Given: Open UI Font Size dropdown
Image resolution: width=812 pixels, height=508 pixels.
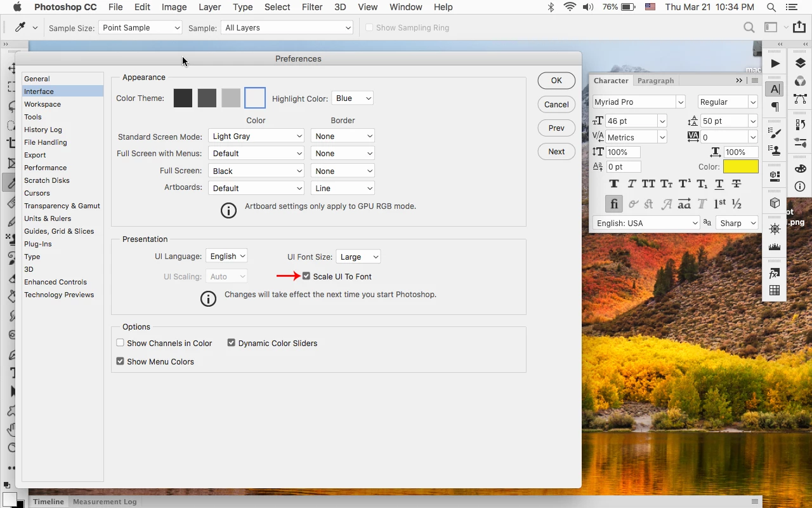Looking at the screenshot, I should (x=358, y=257).
